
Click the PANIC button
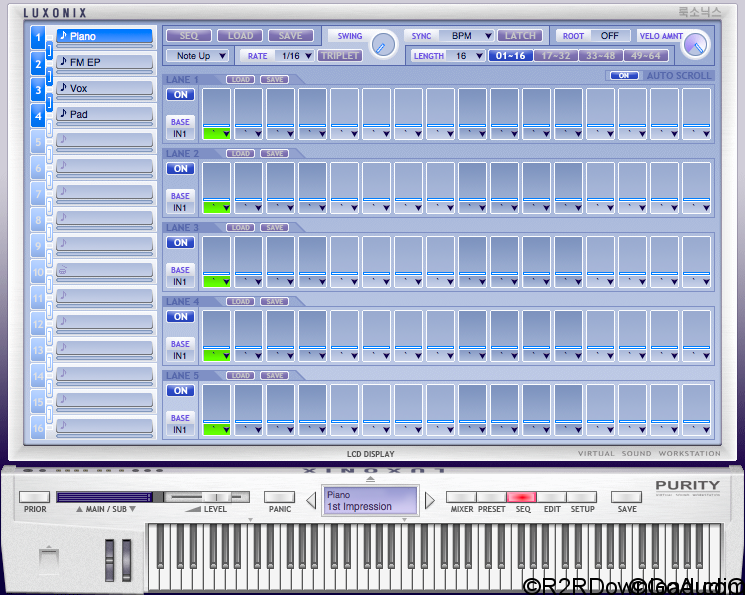279,497
